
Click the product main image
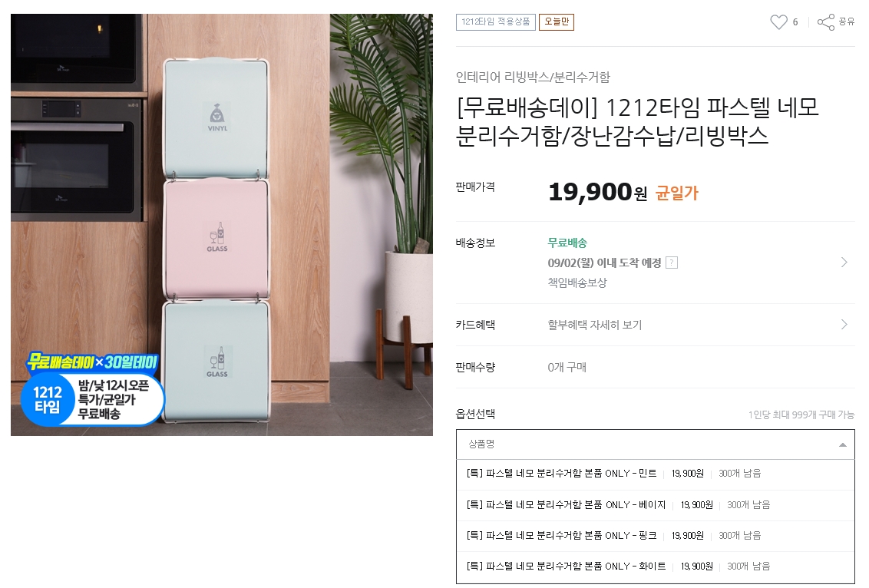coord(222,224)
